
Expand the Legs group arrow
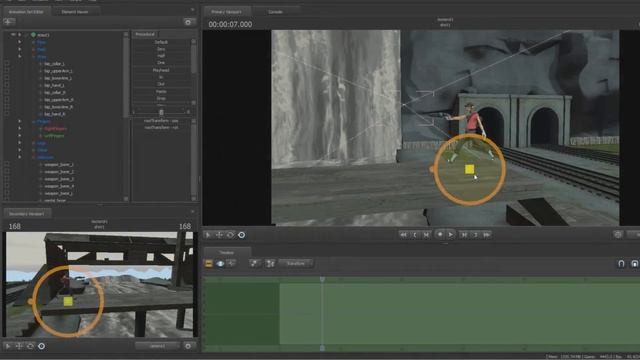tap(20, 143)
